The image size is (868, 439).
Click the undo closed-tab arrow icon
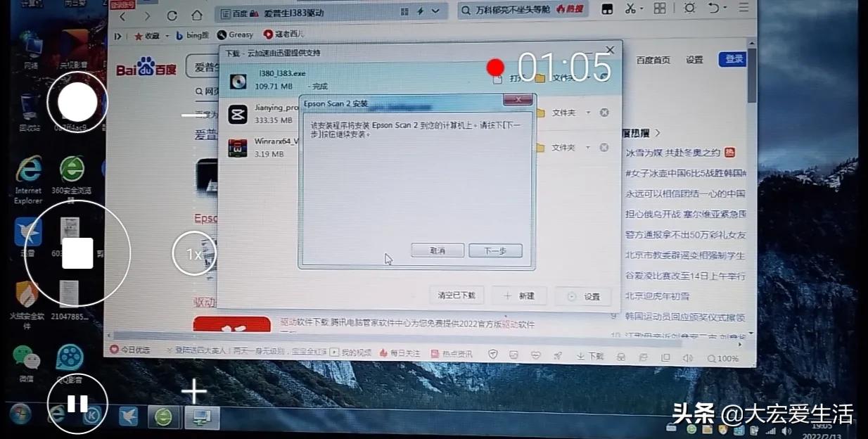[x=713, y=8]
